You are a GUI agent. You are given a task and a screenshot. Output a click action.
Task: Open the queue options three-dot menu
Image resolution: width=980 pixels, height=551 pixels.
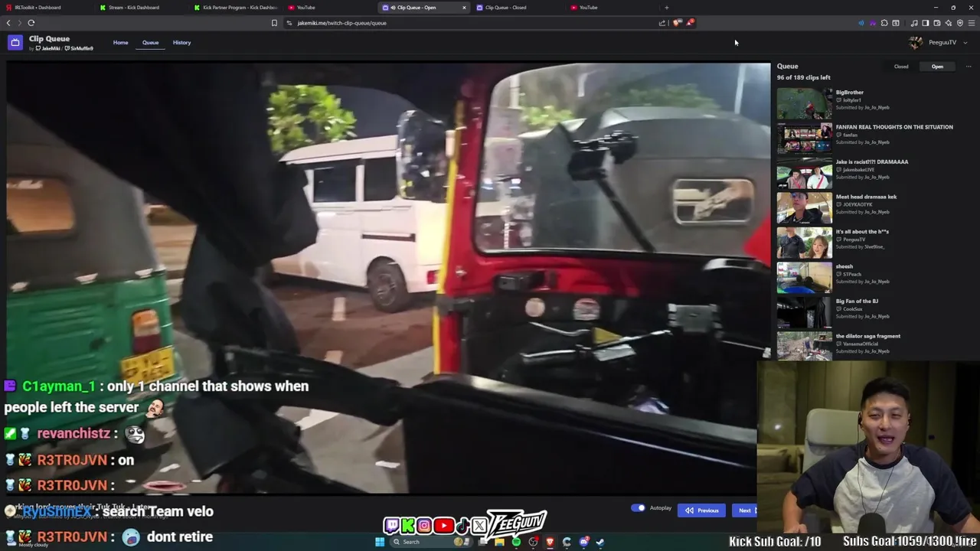pos(968,67)
